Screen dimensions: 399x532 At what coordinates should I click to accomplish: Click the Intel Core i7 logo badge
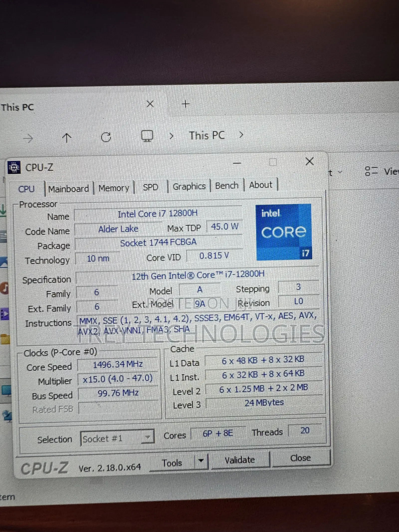click(x=284, y=232)
